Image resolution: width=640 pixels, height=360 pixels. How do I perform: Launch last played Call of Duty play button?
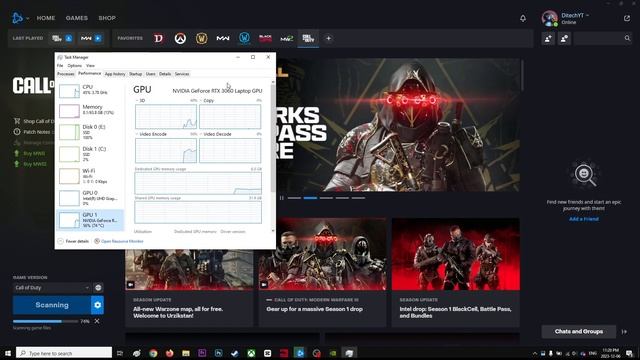69,38
